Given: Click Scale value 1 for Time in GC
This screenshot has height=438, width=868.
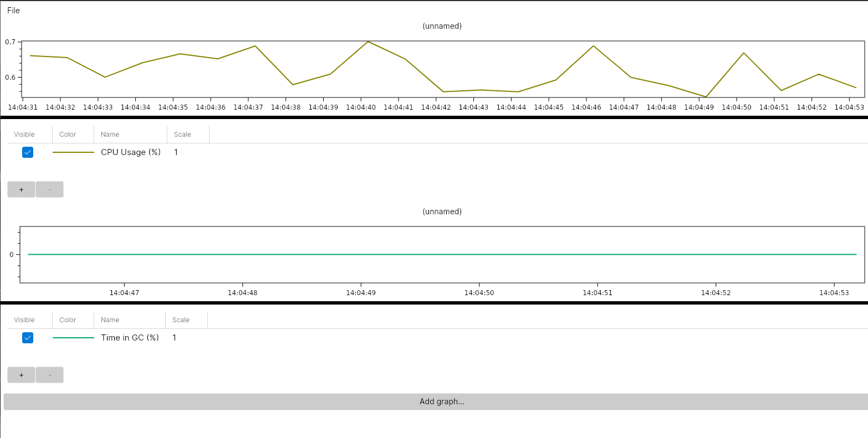Looking at the screenshot, I should point(175,338).
